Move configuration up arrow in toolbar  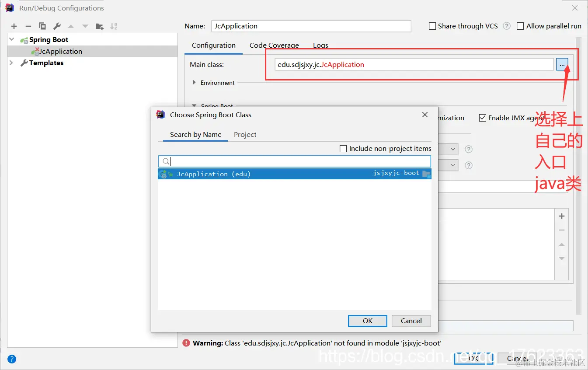pyautogui.click(x=71, y=26)
